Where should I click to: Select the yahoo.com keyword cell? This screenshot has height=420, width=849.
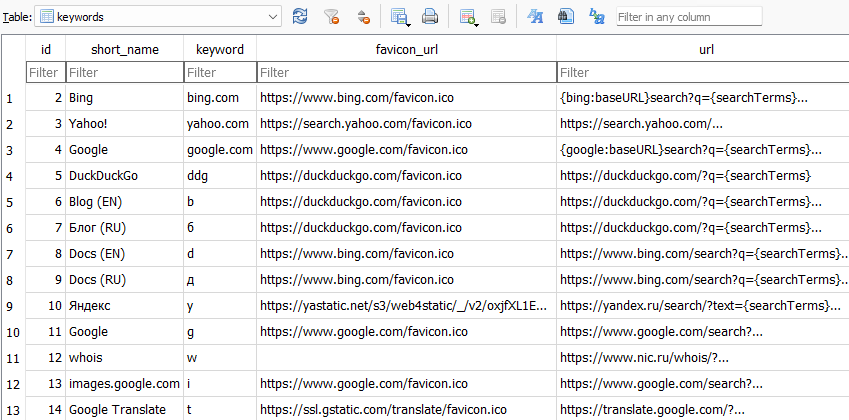(220, 124)
